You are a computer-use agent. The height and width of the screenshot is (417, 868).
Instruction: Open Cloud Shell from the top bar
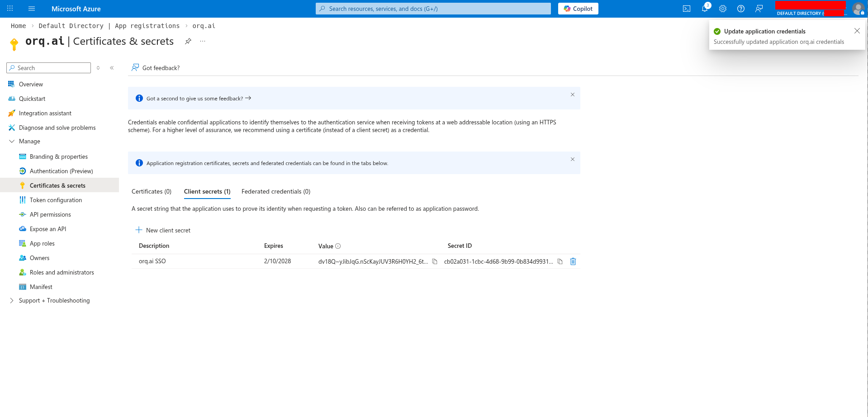687,9
